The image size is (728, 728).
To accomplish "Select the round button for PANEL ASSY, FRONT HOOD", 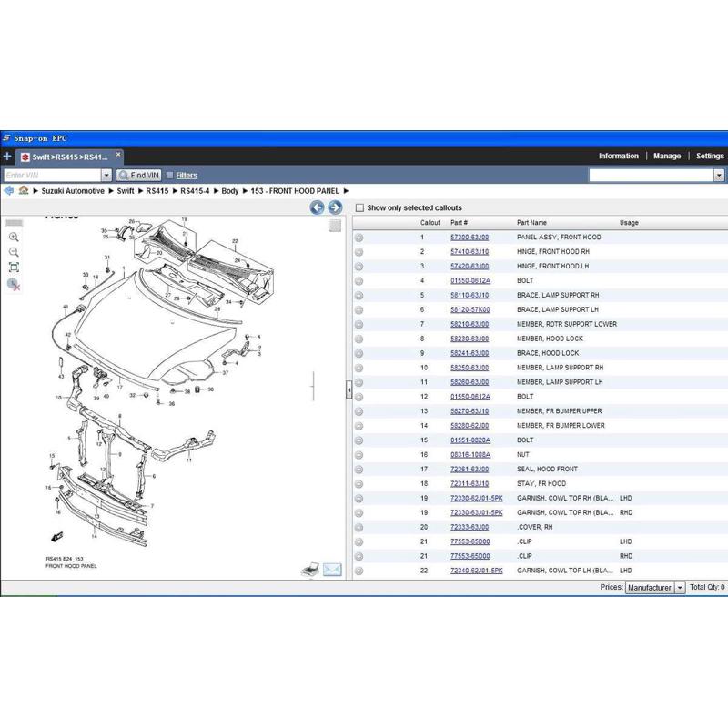I will click(x=359, y=238).
